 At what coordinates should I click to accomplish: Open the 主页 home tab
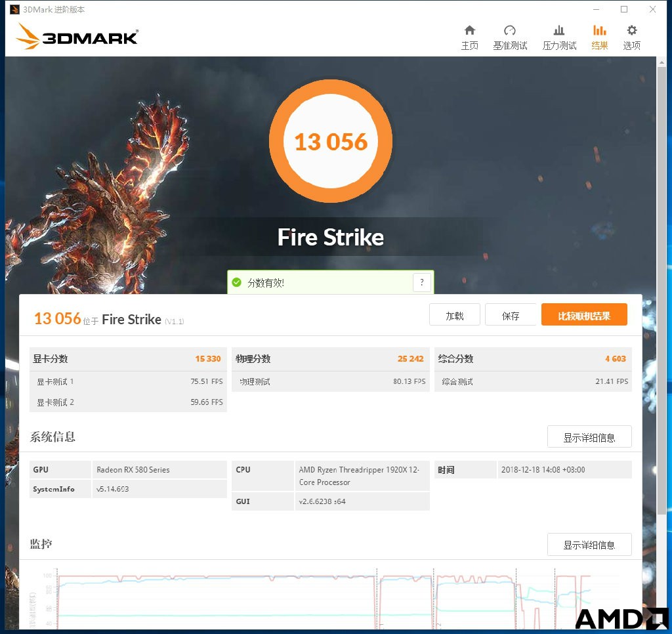(x=469, y=37)
